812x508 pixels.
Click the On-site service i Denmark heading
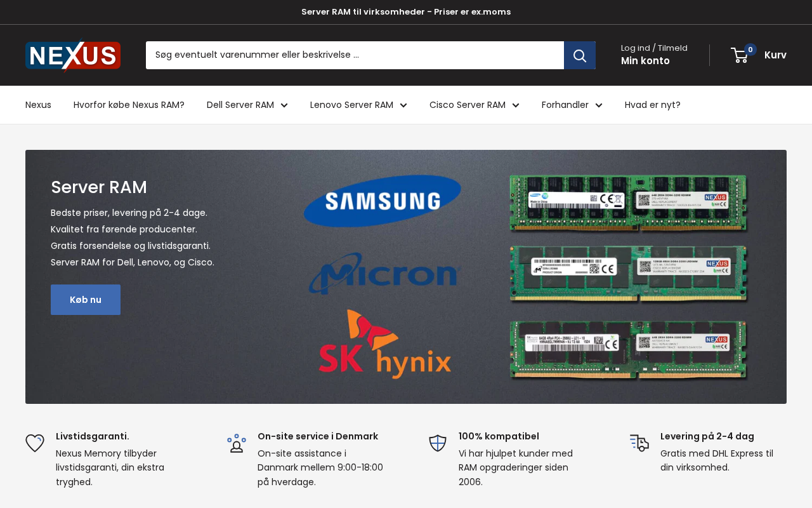(x=318, y=436)
